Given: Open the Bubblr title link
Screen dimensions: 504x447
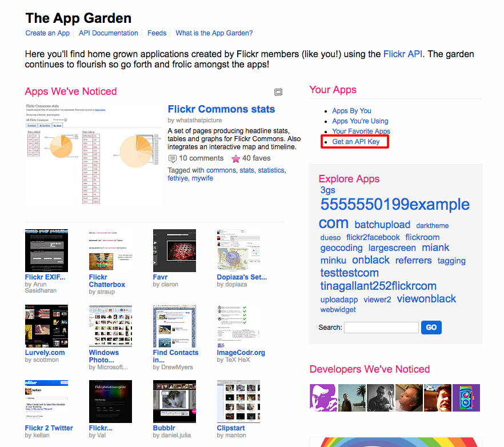Looking at the screenshot, I should click(x=164, y=428).
